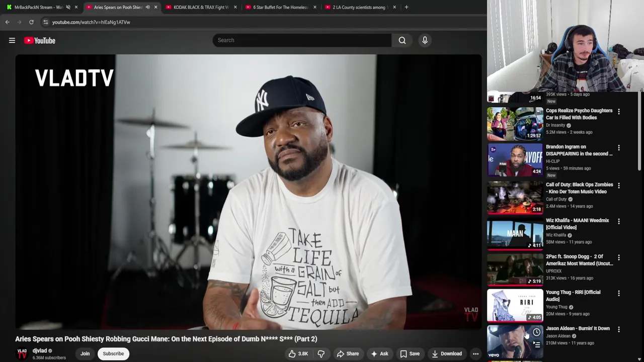
Task: Join the djvlad channel membership
Action: click(85, 353)
